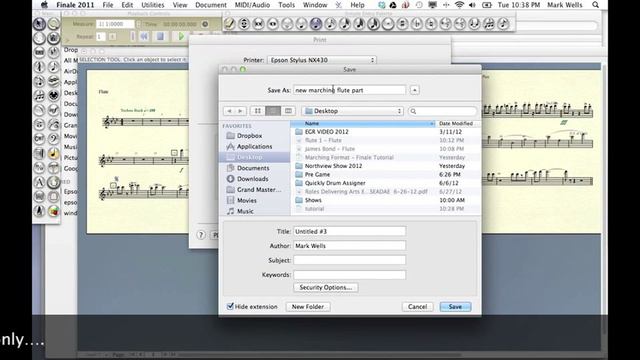Click the Save button

[455, 307]
